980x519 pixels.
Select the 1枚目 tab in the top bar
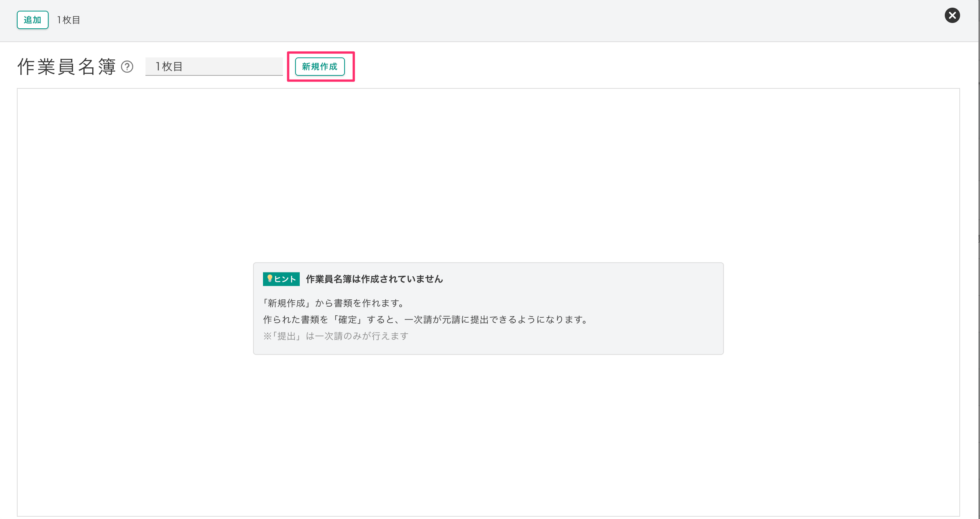click(69, 20)
